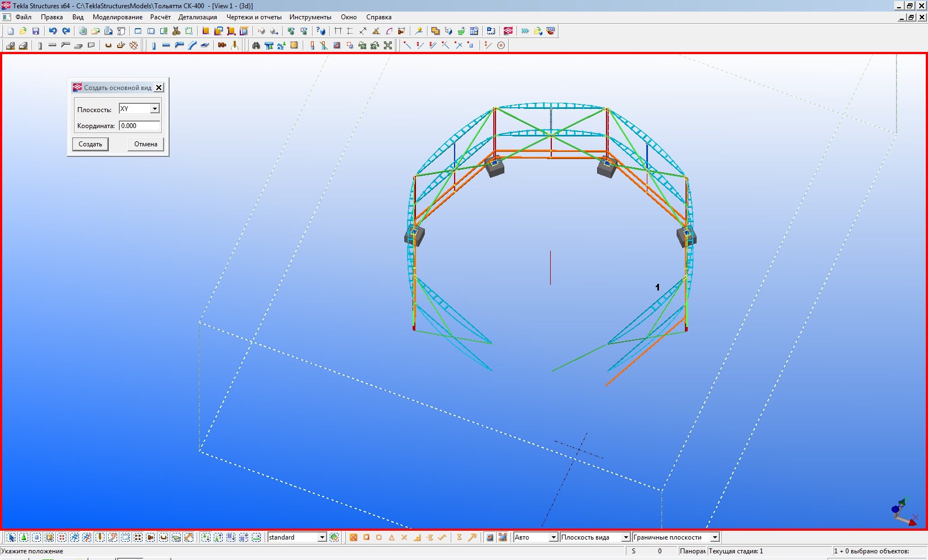Open the Чертежи и отчеты menu

[254, 17]
